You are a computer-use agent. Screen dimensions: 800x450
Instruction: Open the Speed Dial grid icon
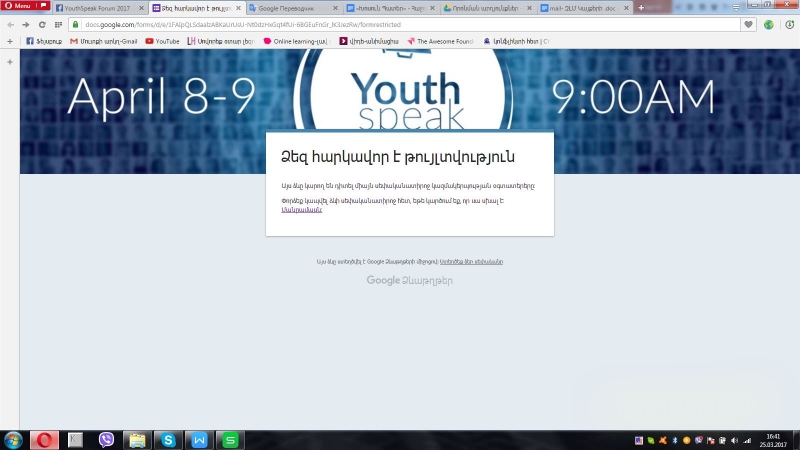click(x=58, y=24)
